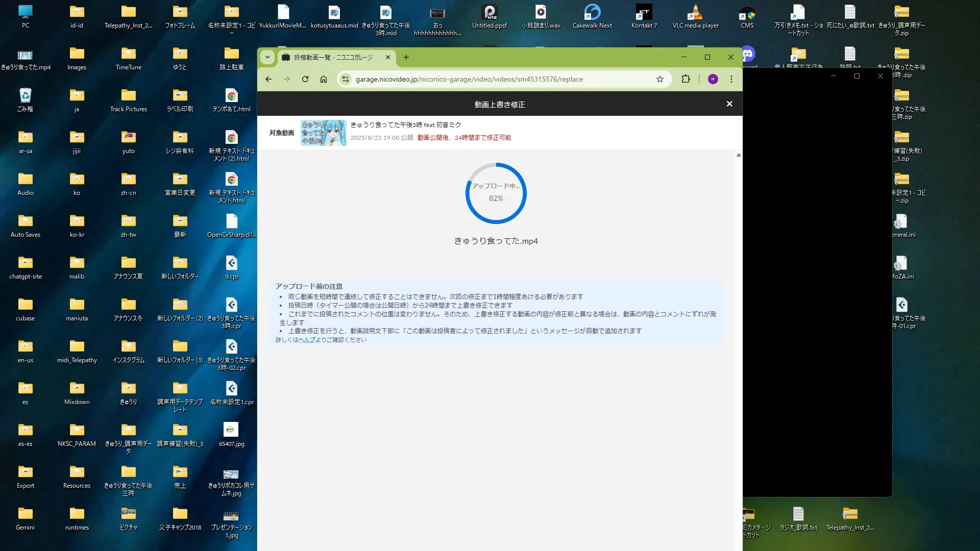980x551 pixels.
Task: Open Chrome's three-dot menu
Action: click(x=731, y=79)
